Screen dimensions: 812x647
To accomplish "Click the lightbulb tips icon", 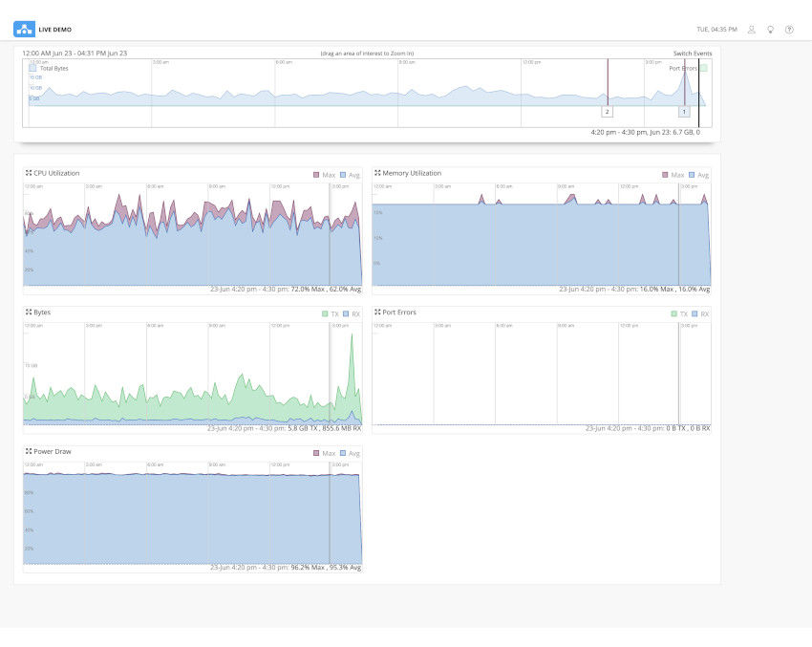I will (x=771, y=29).
